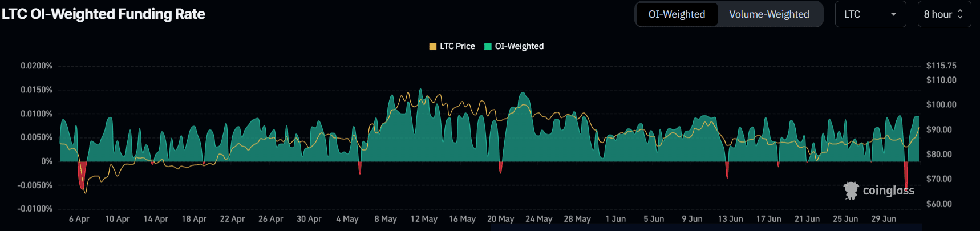980x231 pixels.
Task: Toggle the OI-Weighted legend series
Action: pyautogui.click(x=514, y=46)
